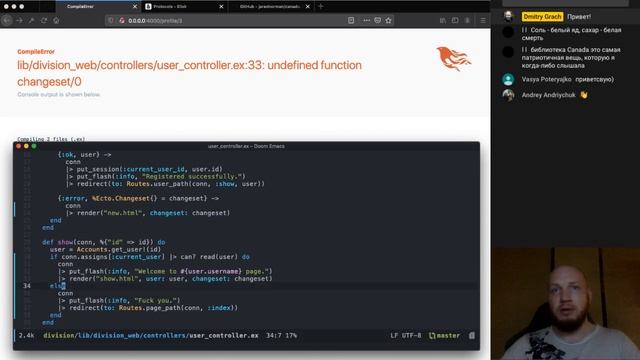This screenshot has height=360, width=640.
Task: Click Dmitry Grach's highlighted username in chat
Action: click(x=542, y=17)
